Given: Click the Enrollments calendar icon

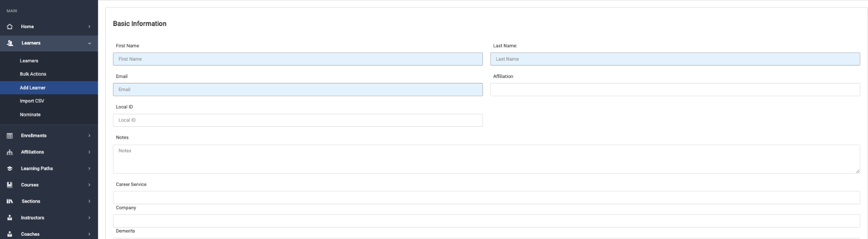Looking at the screenshot, I should tap(10, 135).
